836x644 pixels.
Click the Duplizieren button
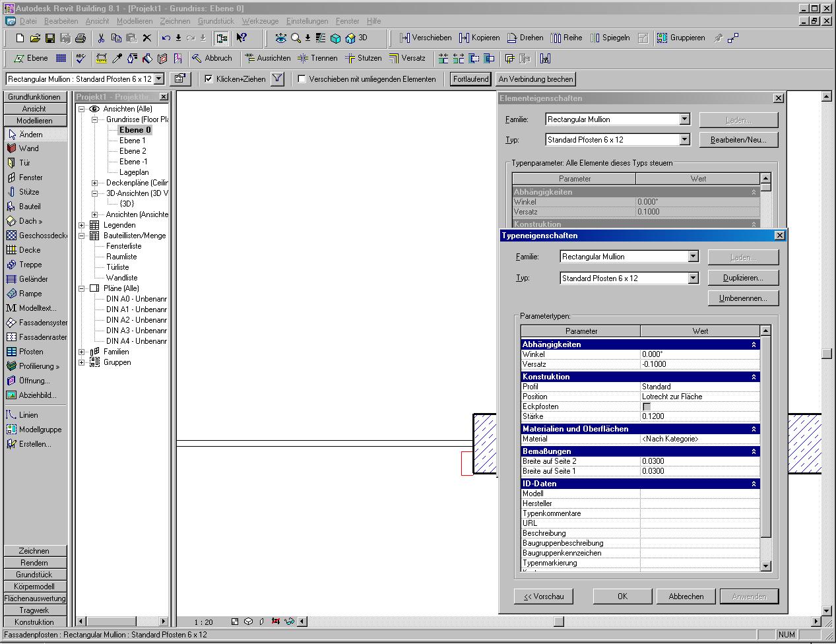tap(743, 278)
